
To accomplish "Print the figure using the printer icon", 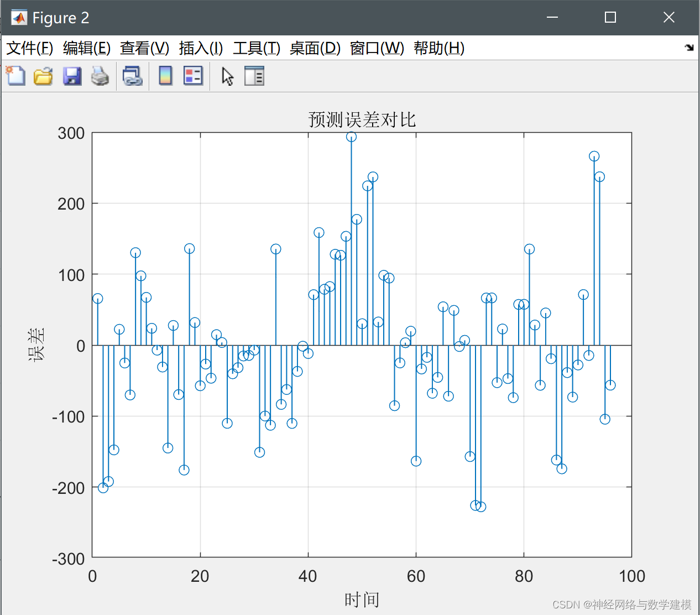I will click(100, 76).
